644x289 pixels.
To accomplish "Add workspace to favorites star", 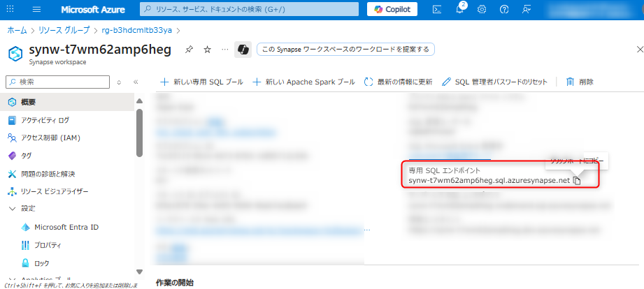I will [208, 50].
